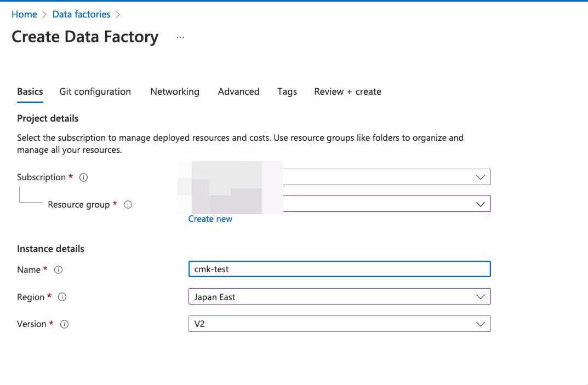Switch to the Git configuration tab
The width and height of the screenshot is (588, 385).
coord(95,91)
